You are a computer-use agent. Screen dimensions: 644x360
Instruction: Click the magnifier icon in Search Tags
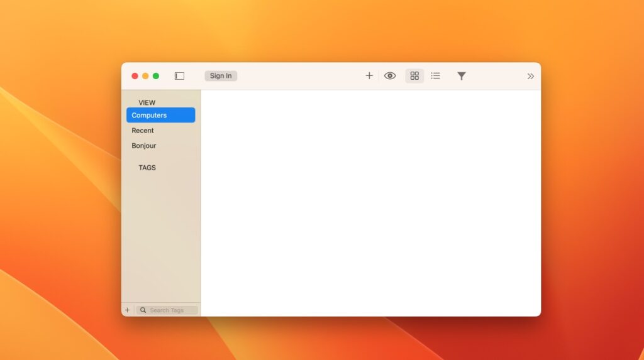click(143, 310)
